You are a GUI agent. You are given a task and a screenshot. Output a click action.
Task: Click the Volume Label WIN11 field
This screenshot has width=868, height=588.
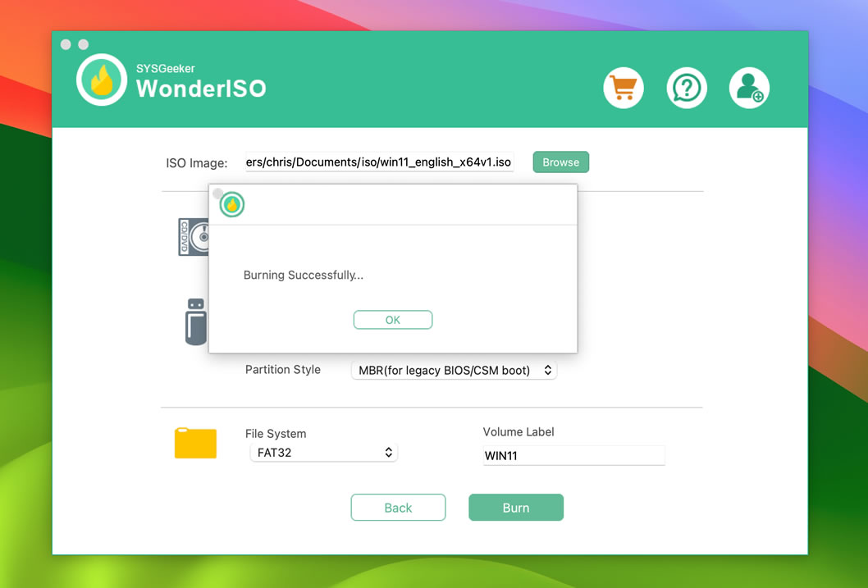(x=573, y=455)
